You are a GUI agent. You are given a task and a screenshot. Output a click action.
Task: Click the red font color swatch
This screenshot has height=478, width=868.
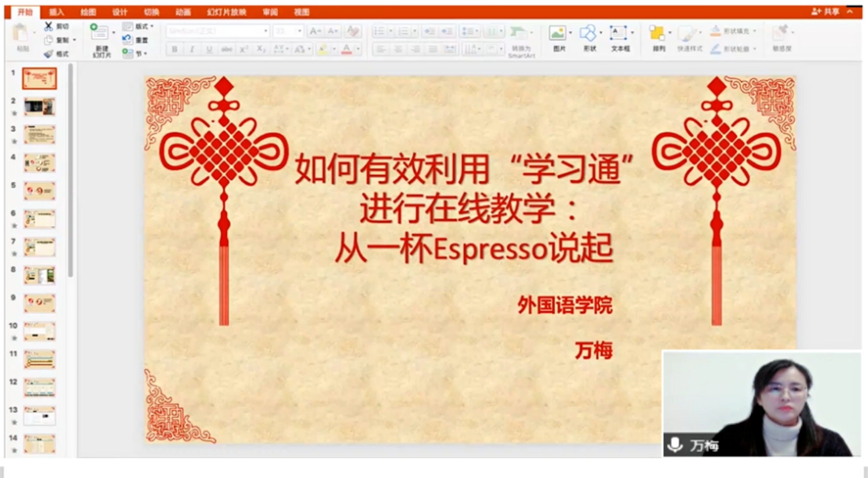click(347, 50)
